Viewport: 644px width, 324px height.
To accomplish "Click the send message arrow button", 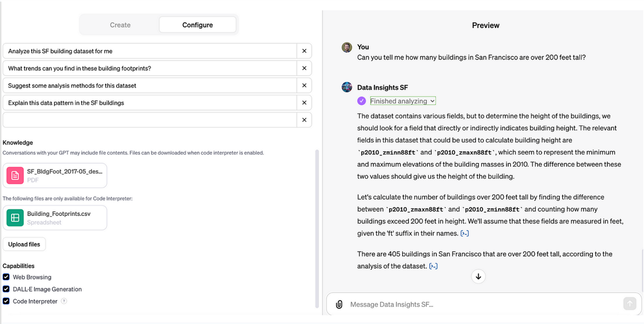I will tap(630, 303).
